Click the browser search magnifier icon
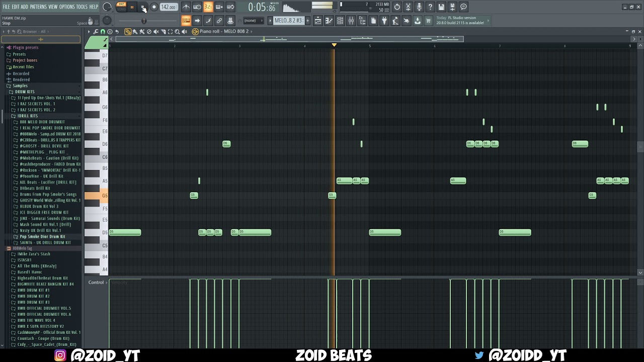The width and height of the screenshot is (644, 362). click(20, 31)
